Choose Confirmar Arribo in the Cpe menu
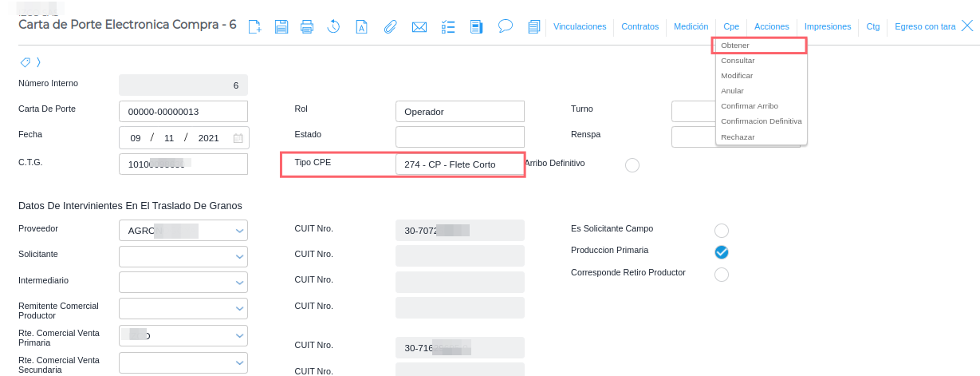 749,106
